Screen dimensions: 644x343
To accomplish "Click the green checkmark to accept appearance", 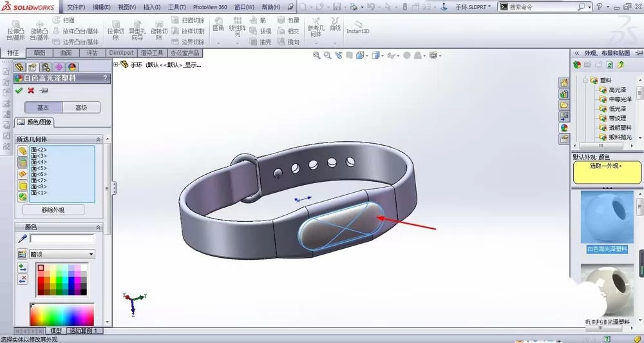I will click(19, 90).
